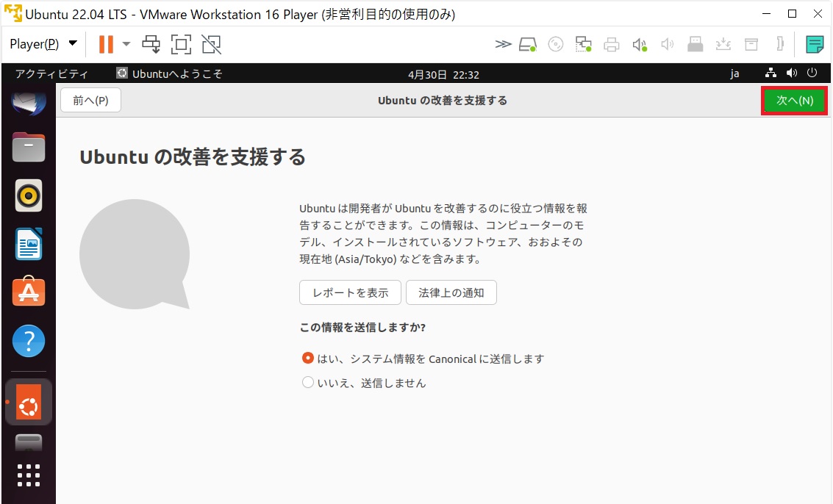Open Ubuntu Software from the dock
The width and height of the screenshot is (833, 504).
tap(29, 292)
